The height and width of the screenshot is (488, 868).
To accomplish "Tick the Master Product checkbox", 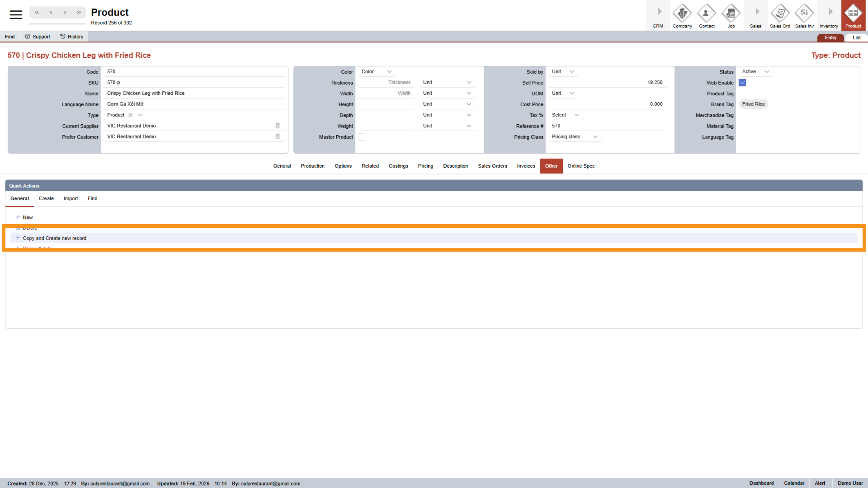I will (362, 137).
